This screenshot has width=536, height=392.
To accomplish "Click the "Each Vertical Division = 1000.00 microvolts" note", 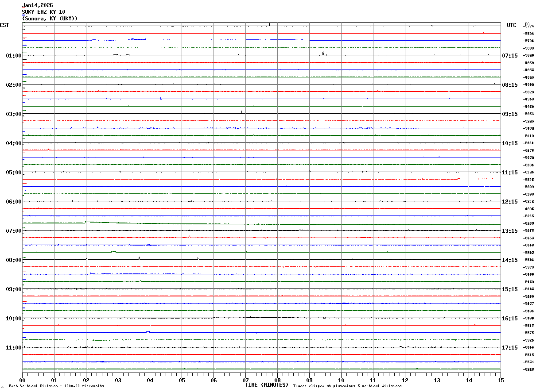I will (x=56, y=386).
